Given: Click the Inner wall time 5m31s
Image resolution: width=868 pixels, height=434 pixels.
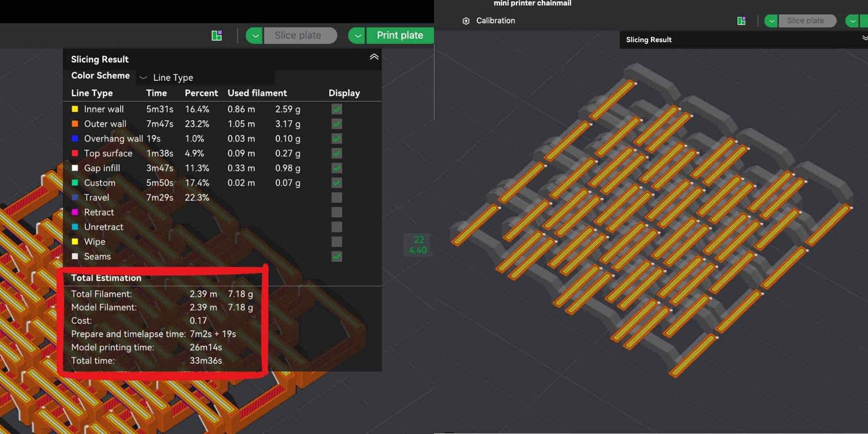Looking at the screenshot, I should tap(160, 109).
